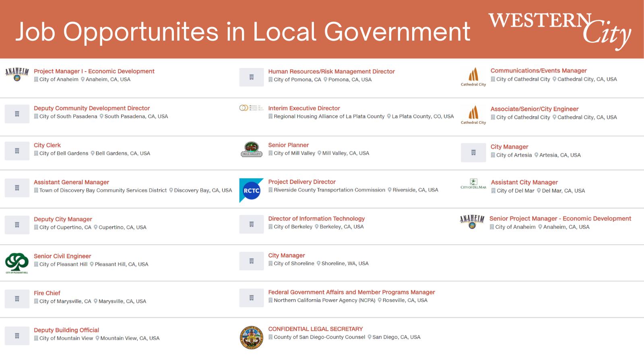Click 'Mill Valley, CA, USA' location text
The image size is (644, 362).
346,153
